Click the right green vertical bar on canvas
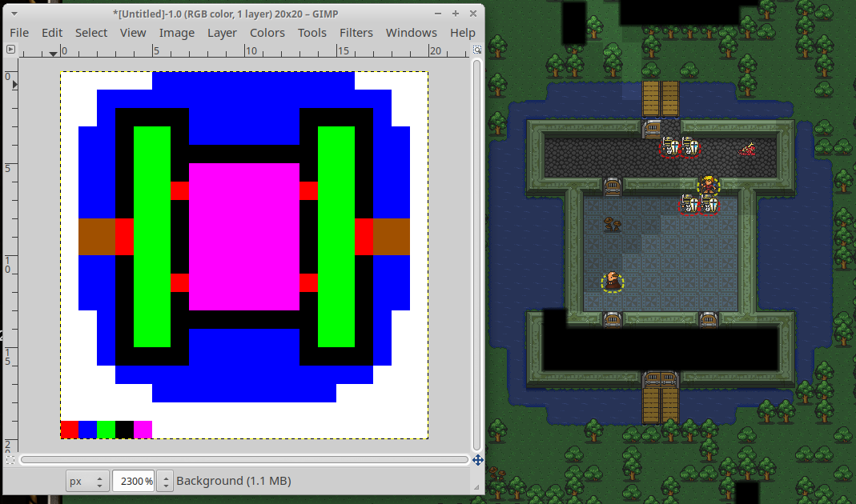 tap(336, 237)
